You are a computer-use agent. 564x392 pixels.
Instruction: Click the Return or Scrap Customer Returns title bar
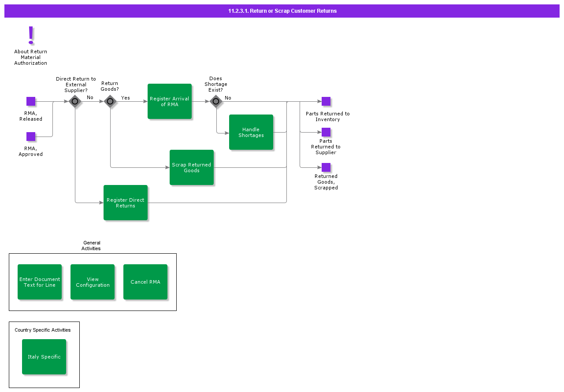pyautogui.click(x=282, y=11)
